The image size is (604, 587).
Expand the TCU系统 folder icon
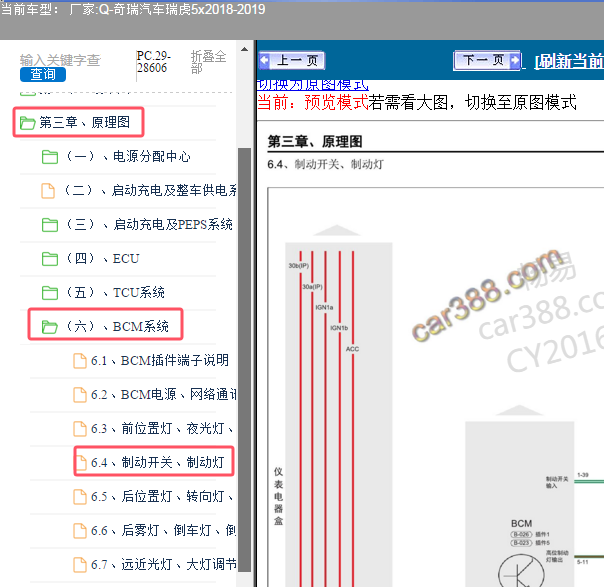click(x=50, y=292)
